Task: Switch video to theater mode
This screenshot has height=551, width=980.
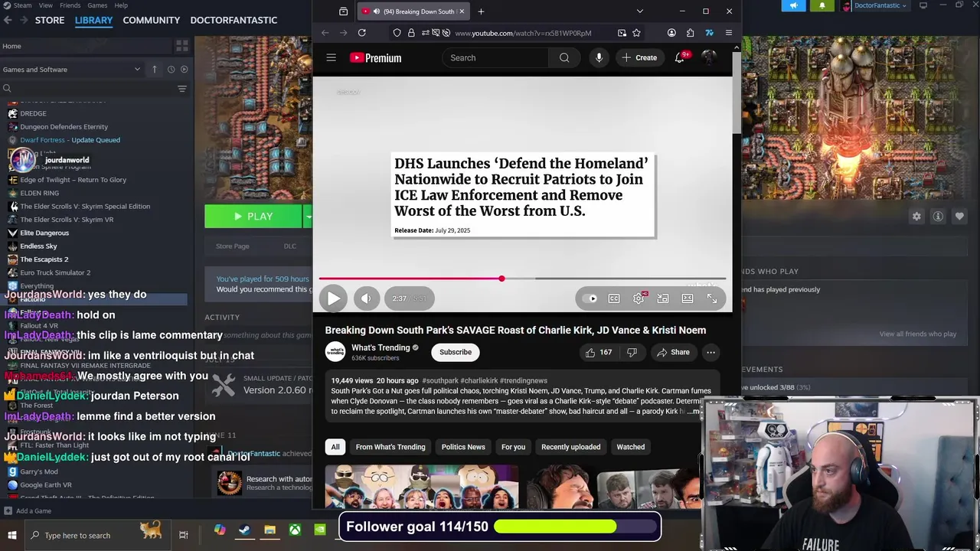Action: [x=688, y=298]
